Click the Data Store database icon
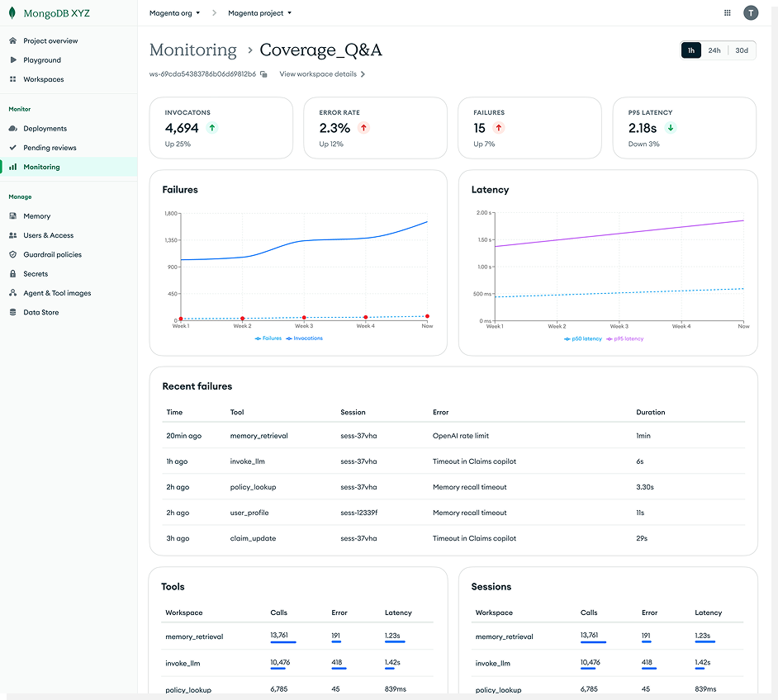 (x=13, y=312)
